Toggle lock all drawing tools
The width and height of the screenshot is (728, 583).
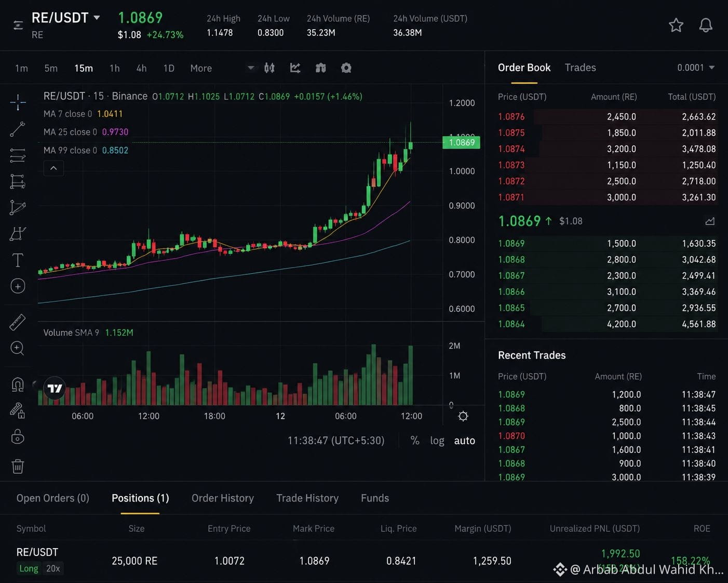coord(18,437)
